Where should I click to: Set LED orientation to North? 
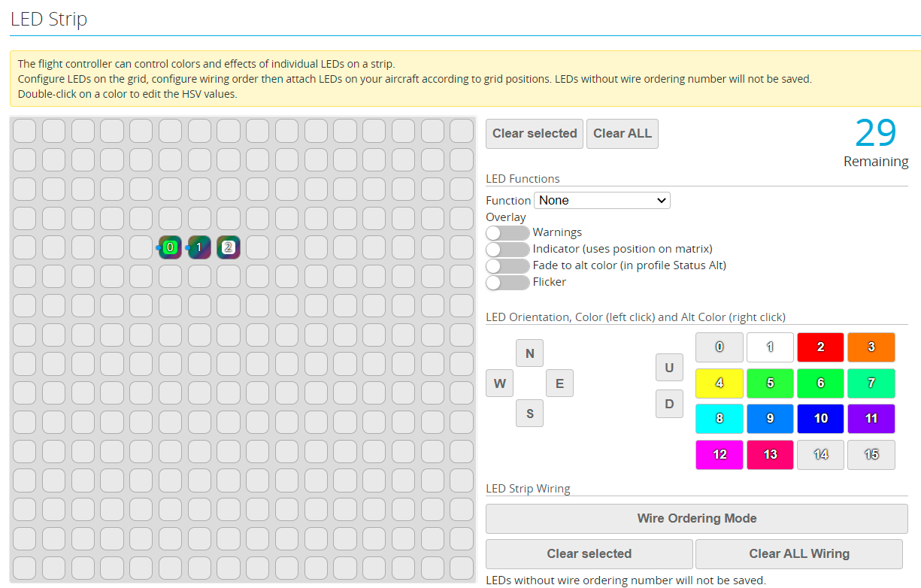tap(529, 353)
